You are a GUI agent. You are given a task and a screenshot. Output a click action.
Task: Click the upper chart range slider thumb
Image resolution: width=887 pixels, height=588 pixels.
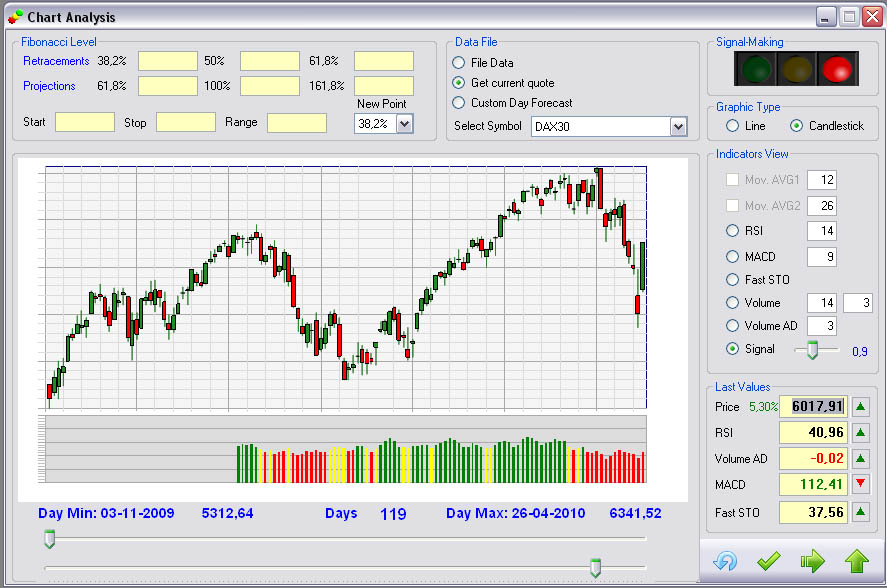50,539
